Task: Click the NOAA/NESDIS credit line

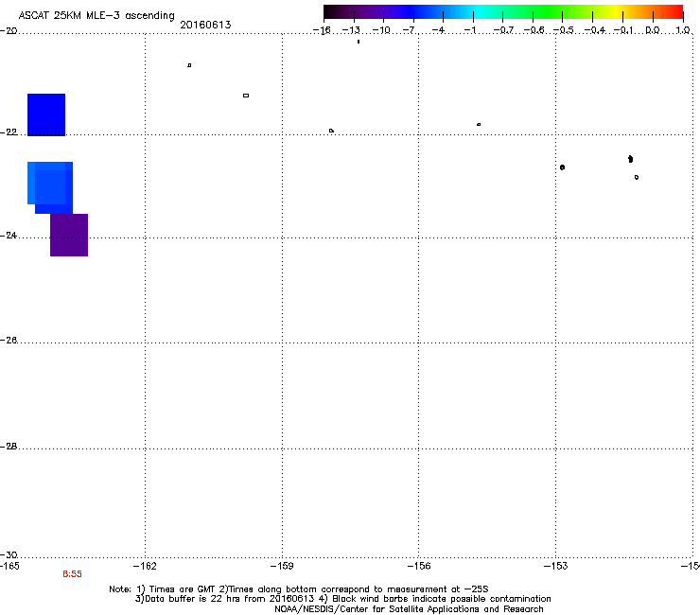Action: pyautogui.click(x=409, y=609)
